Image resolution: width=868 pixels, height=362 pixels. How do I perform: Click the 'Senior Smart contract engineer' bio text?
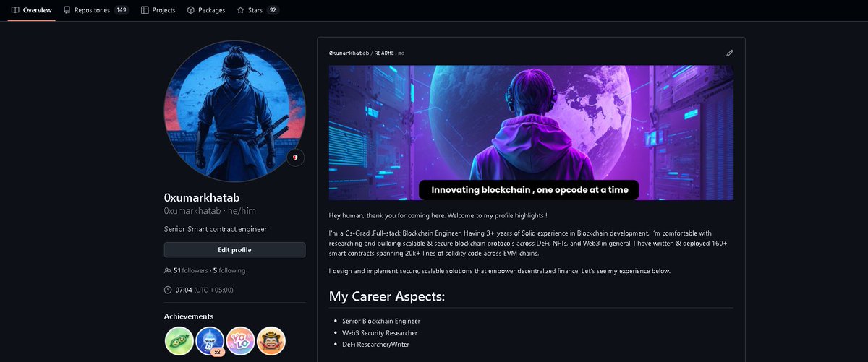pyautogui.click(x=216, y=229)
